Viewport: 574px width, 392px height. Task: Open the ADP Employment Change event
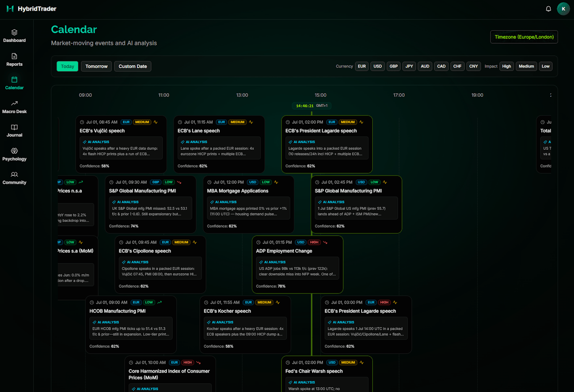[x=297, y=265]
